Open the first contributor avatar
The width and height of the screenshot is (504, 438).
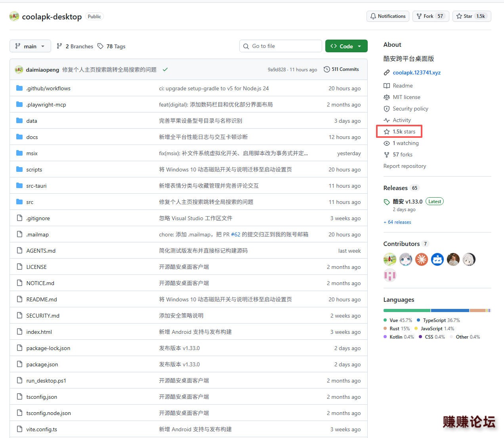click(390, 259)
